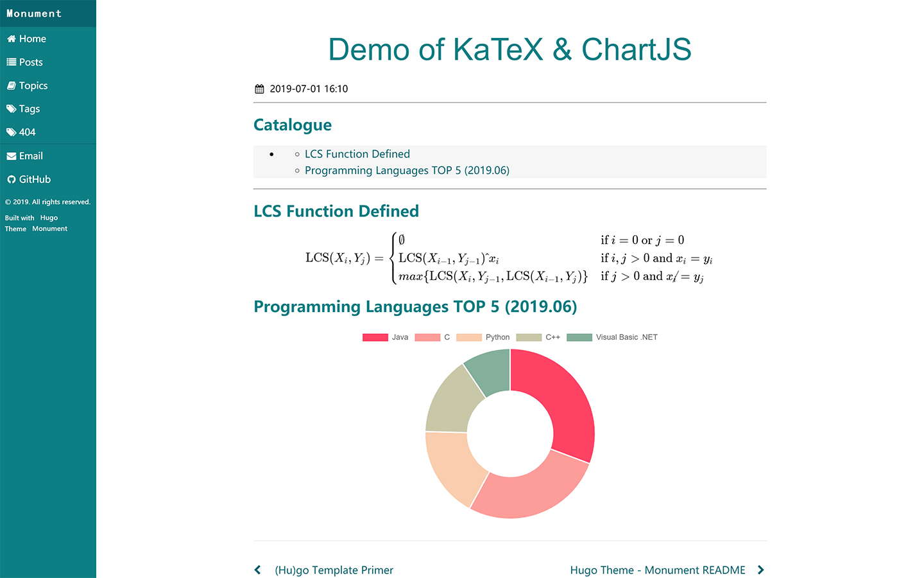924x578 pixels.
Task: Click the salmon C doughnut segment
Action: coord(529,496)
